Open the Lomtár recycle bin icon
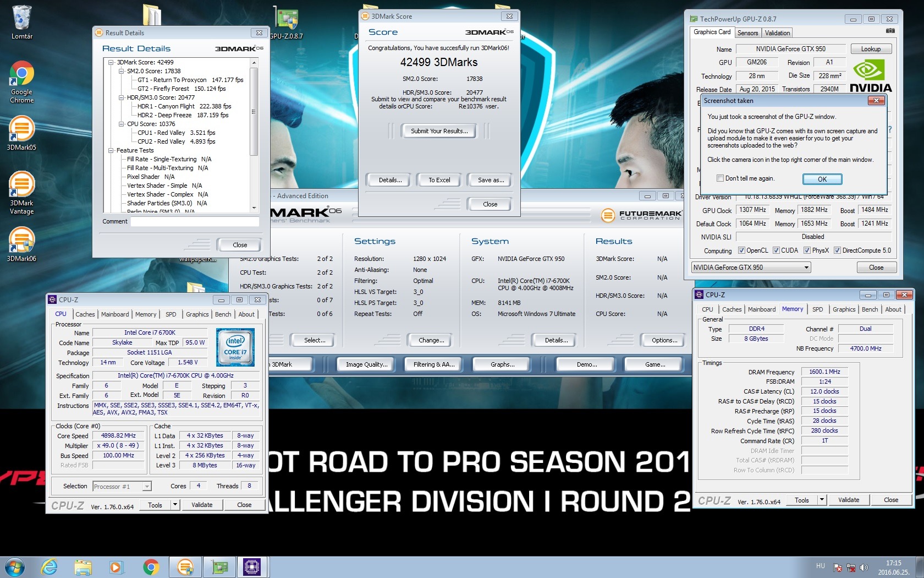The image size is (924, 578). [21, 22]
